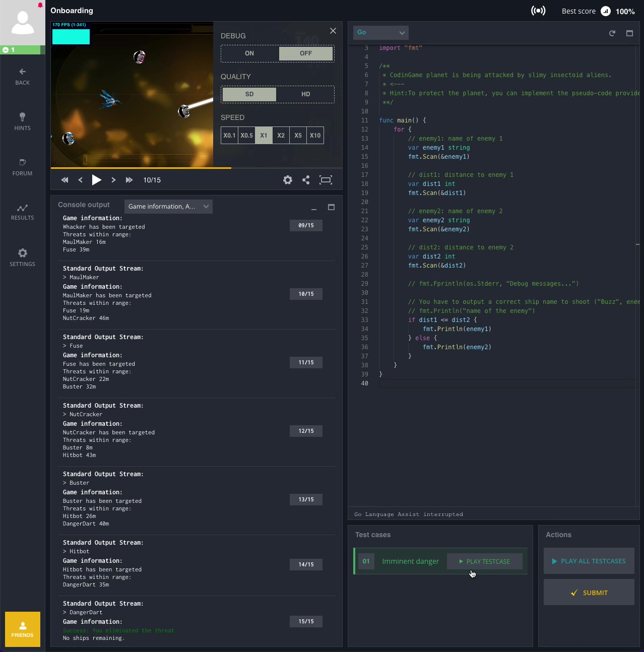
Task: Click the Submit button
Action: tap(589, 593)
